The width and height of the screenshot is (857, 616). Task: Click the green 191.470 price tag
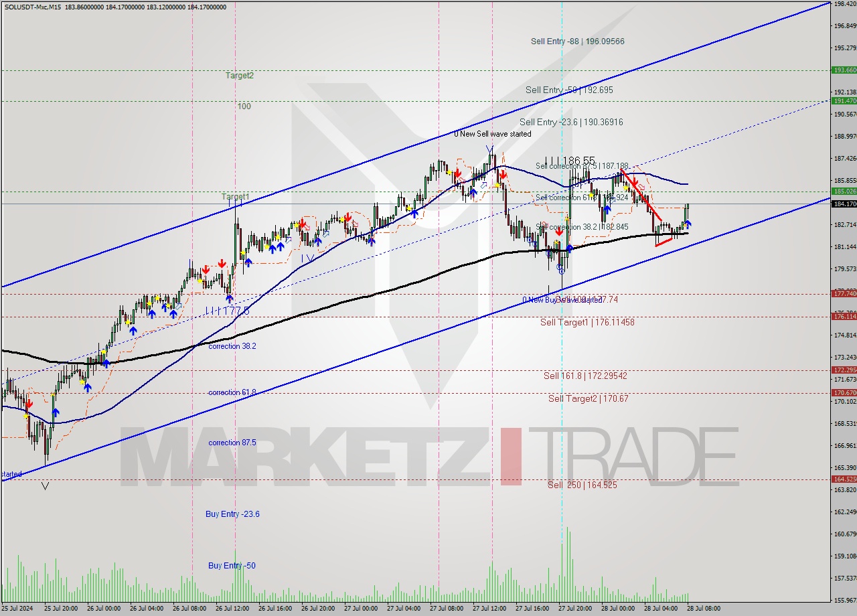[x=844, y=100]
